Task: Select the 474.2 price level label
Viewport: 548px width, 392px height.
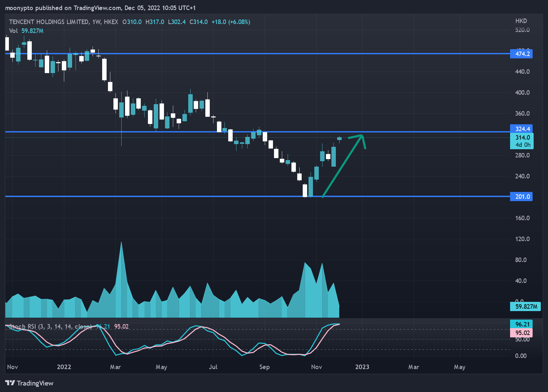Action: pos(521,54)
